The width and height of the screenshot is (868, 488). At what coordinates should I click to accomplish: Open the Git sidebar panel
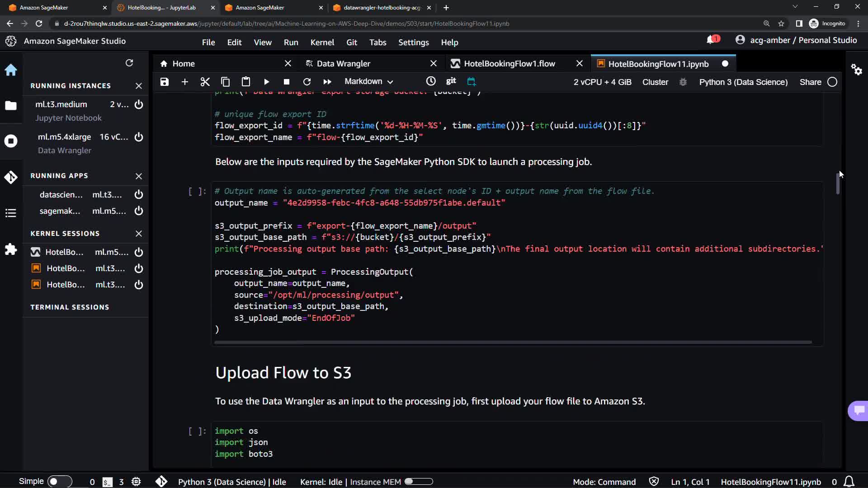(x=11, y=177)
